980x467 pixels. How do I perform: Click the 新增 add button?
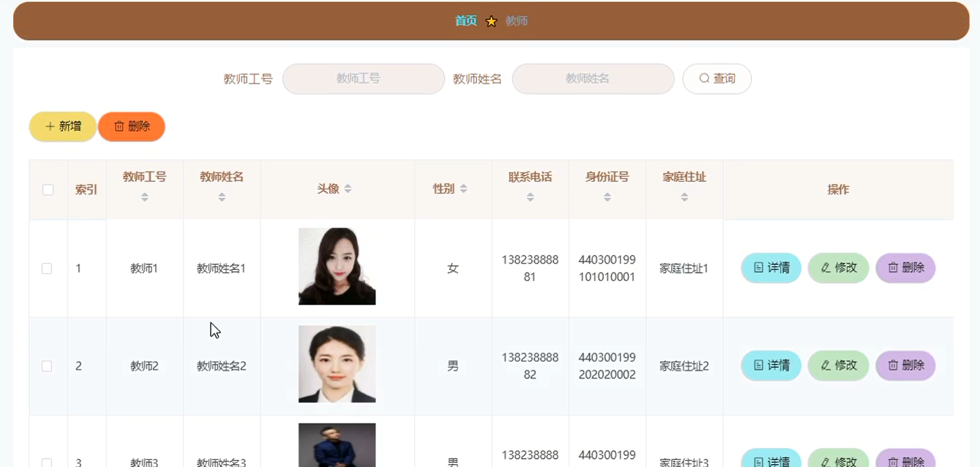click(63, 127)
